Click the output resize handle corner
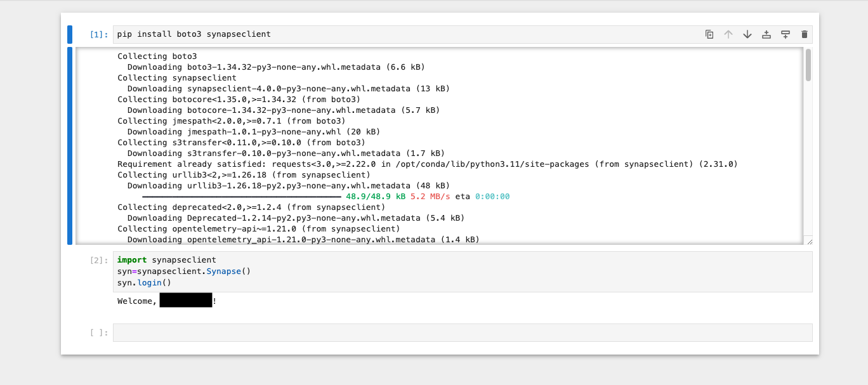 [810, 242]
